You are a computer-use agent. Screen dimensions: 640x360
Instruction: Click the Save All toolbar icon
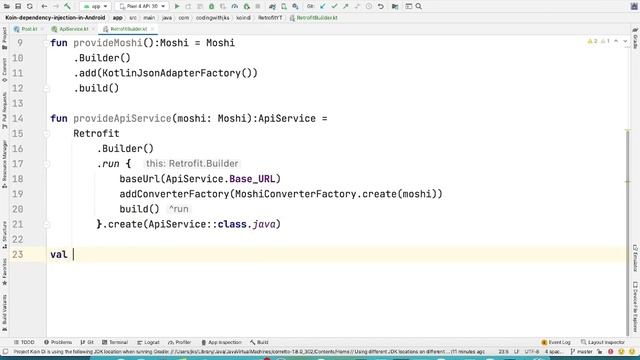[x=18, y=7]
